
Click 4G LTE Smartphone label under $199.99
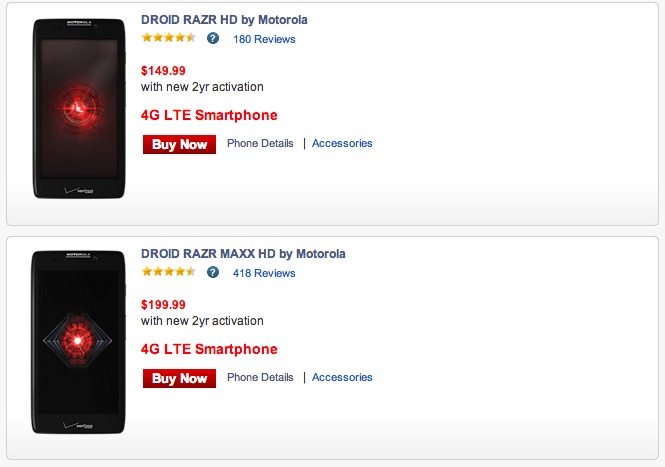point(209,349)
